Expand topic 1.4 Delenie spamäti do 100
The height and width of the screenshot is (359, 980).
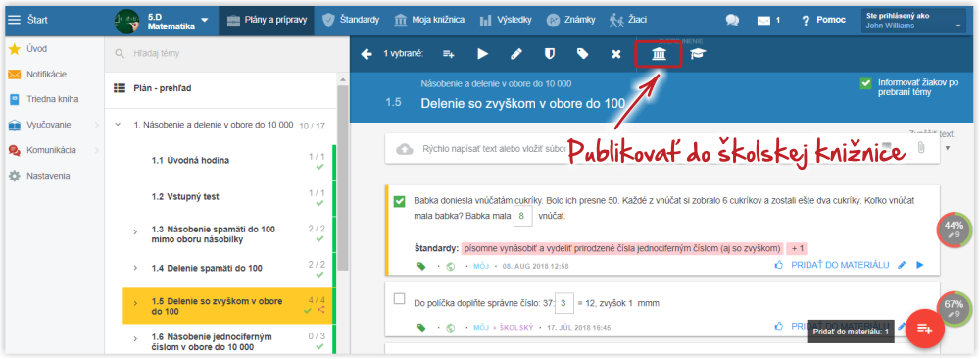tap(135, 269)
